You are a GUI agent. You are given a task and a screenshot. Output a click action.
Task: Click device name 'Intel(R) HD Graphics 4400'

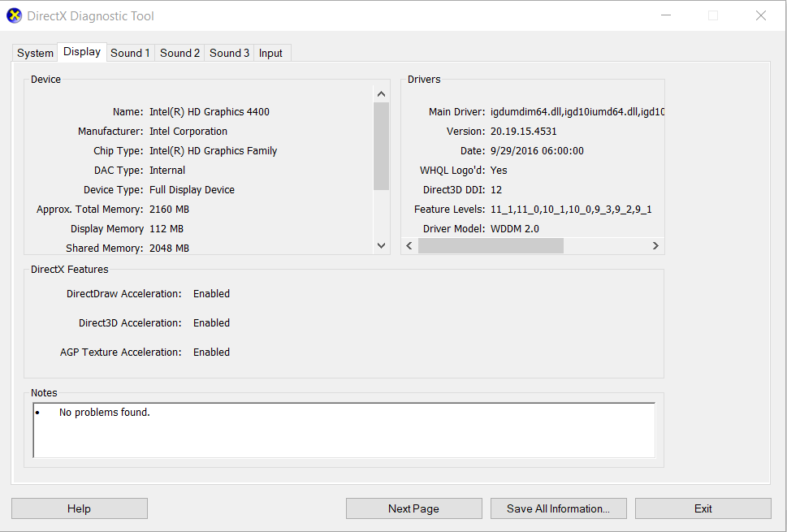pos(210,112)
